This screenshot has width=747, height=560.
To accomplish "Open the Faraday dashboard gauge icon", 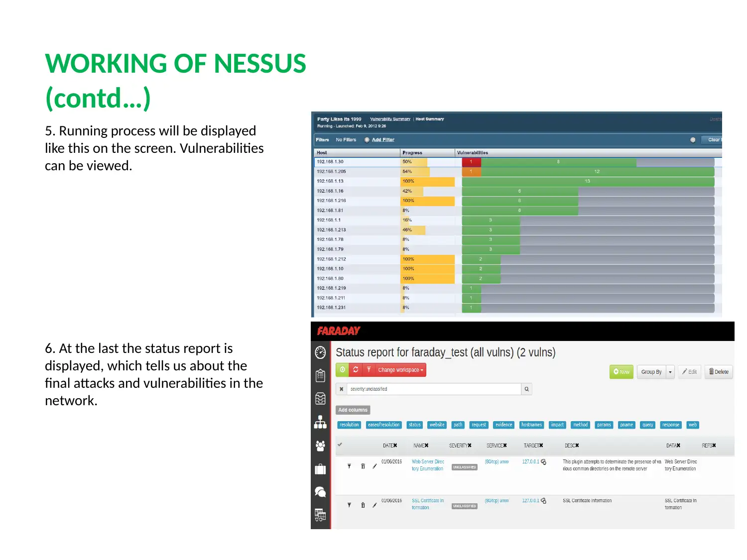I will [x=320, y=352].
